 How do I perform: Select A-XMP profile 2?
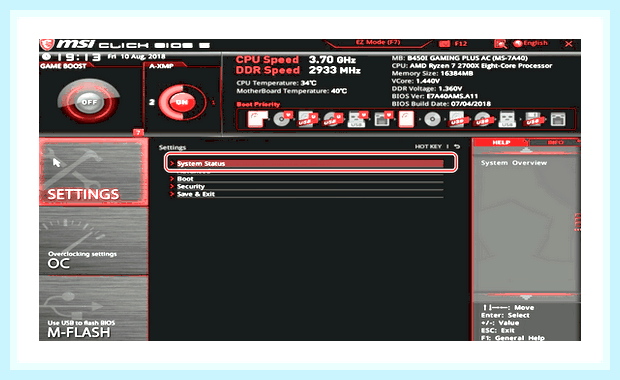click(x=151, y=102)
